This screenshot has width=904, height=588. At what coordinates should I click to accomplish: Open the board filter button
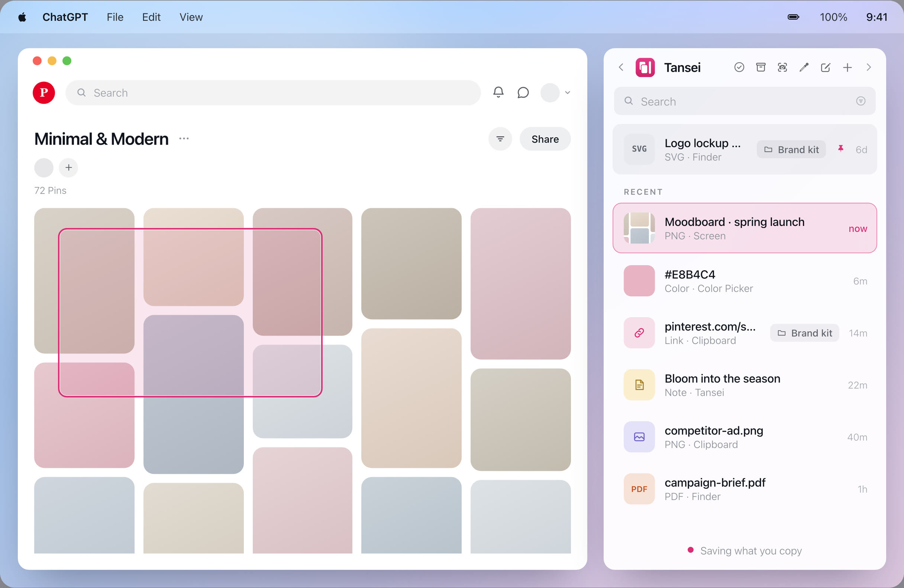500,139
